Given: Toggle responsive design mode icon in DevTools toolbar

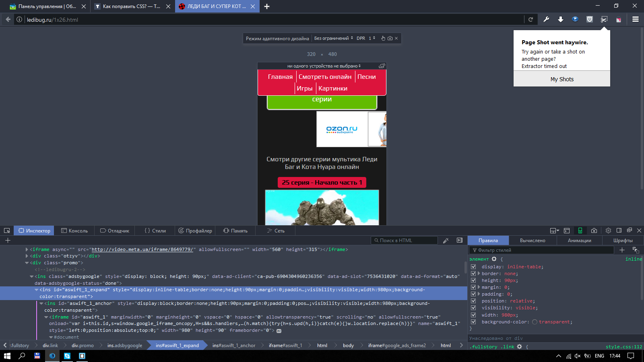Looking at the screenshot, I should [580, 230].
